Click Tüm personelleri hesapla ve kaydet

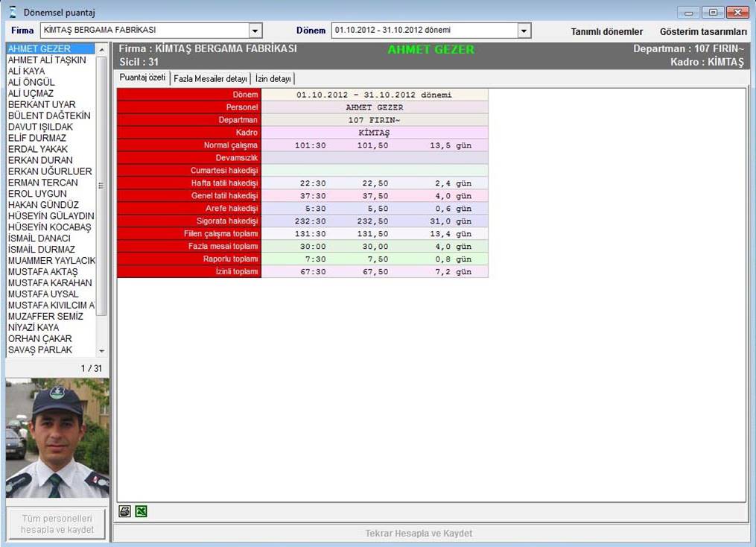(57, 524)
